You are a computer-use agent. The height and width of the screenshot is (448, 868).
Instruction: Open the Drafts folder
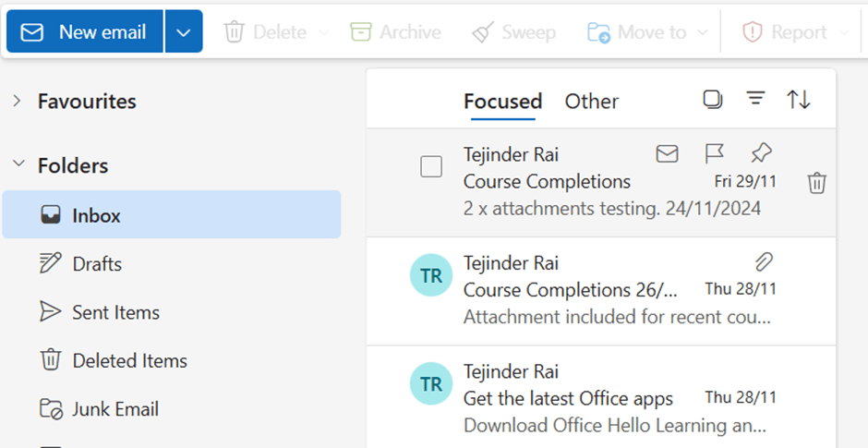pos(97,264)
